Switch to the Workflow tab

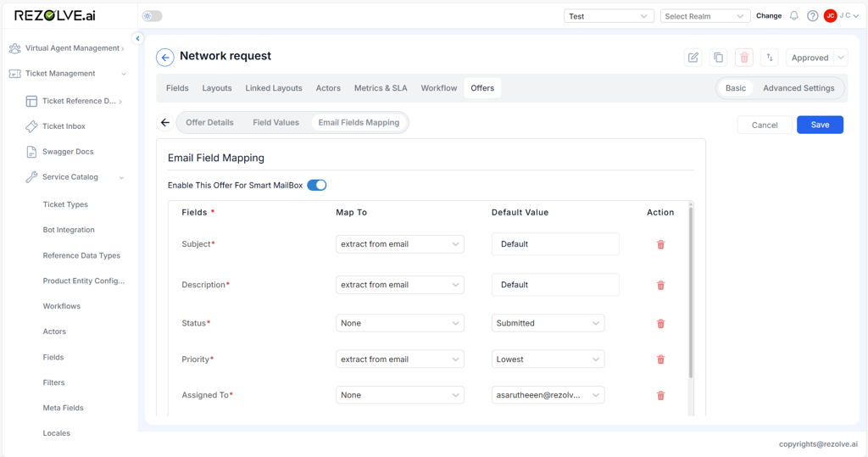click(439, 88)
